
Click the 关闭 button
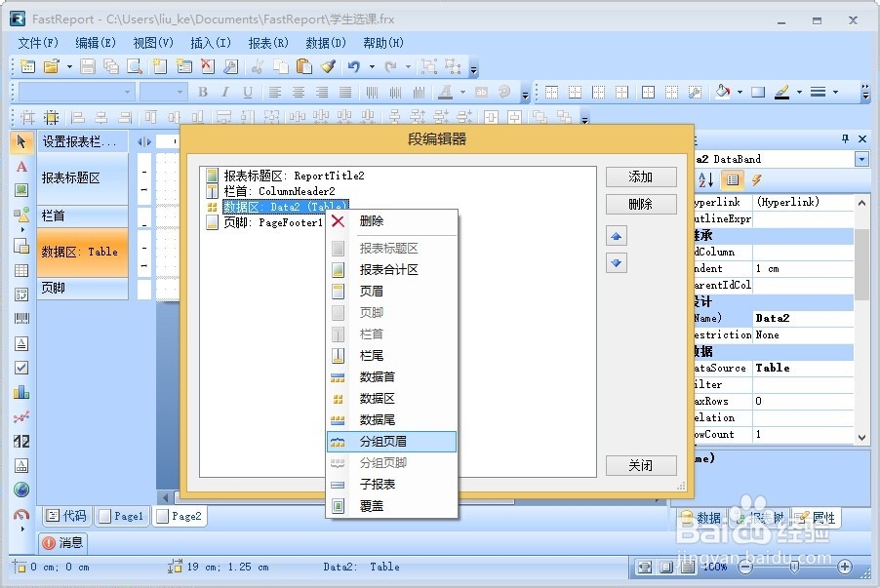click(x=641, y=466)
